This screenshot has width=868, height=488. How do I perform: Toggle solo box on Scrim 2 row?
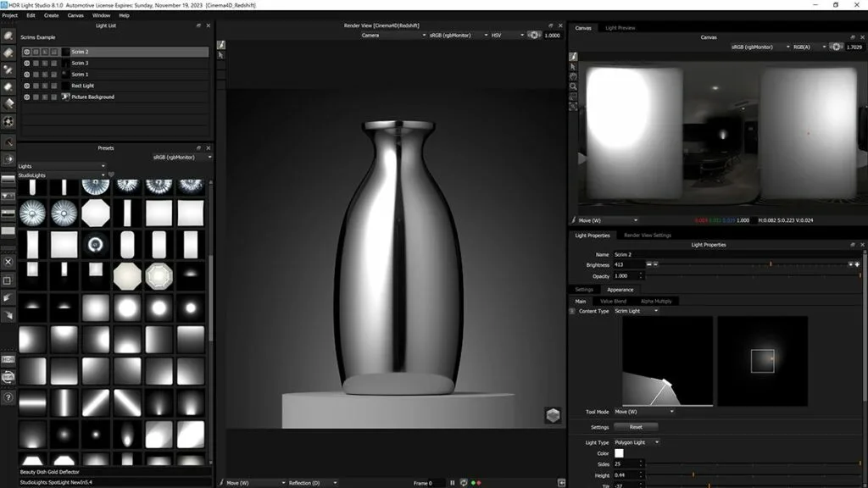pyautogui.click(x=36, y=52)
